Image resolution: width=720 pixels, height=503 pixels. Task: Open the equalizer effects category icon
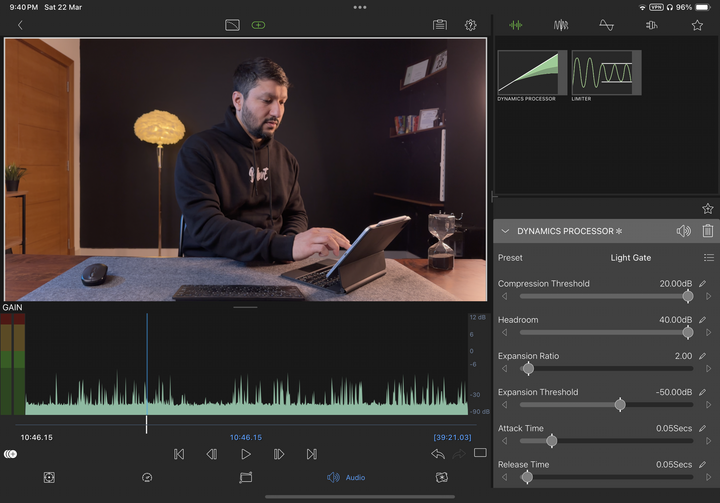[606, 25]
